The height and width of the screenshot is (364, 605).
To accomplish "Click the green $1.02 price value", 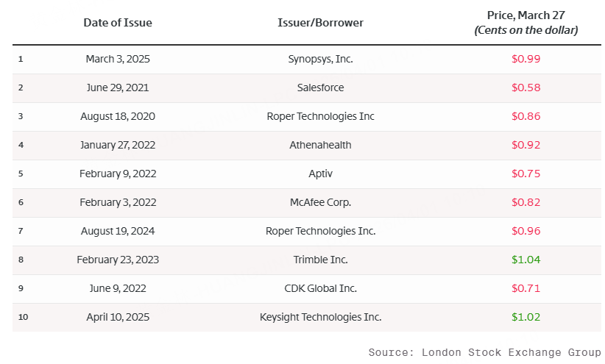I will point(526,317).
